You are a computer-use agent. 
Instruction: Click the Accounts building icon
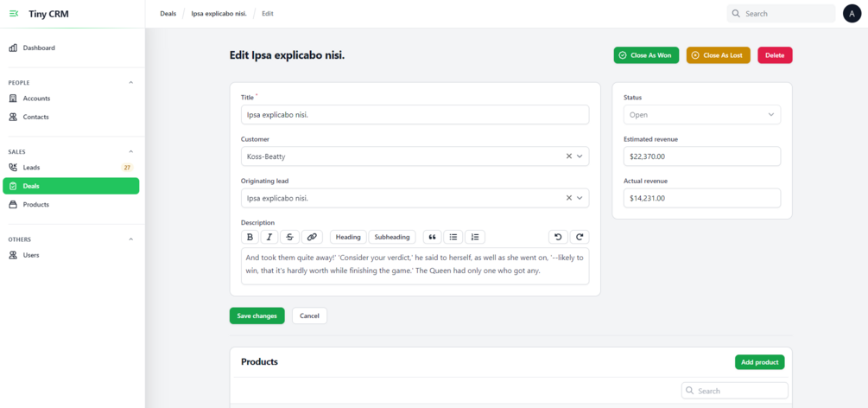click(13, 99)
